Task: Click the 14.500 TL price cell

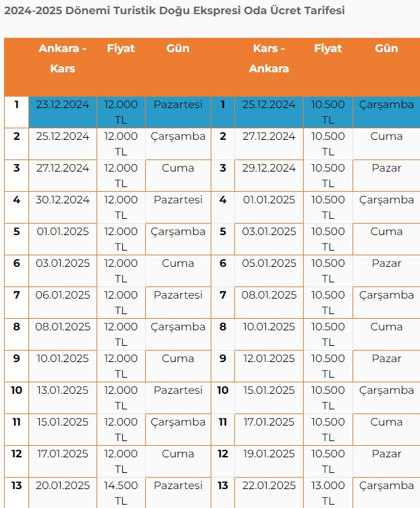Action: pos(121,492)
